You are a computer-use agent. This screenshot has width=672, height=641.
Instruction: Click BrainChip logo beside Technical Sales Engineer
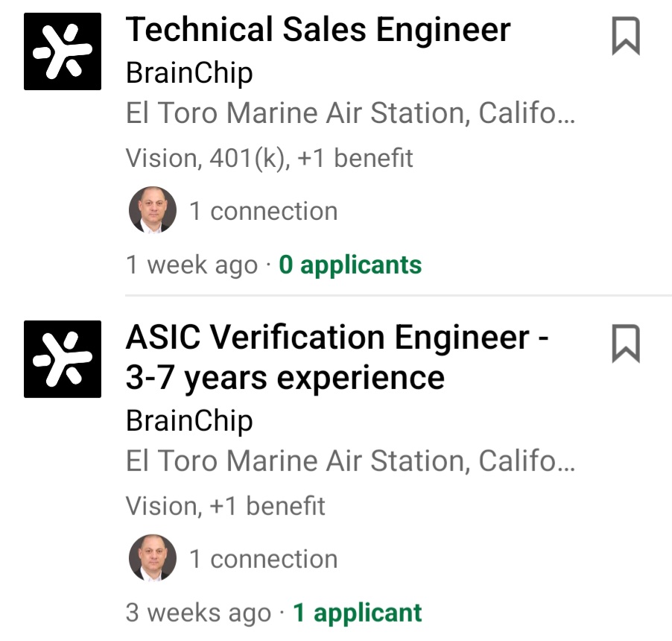coord(63,51)
